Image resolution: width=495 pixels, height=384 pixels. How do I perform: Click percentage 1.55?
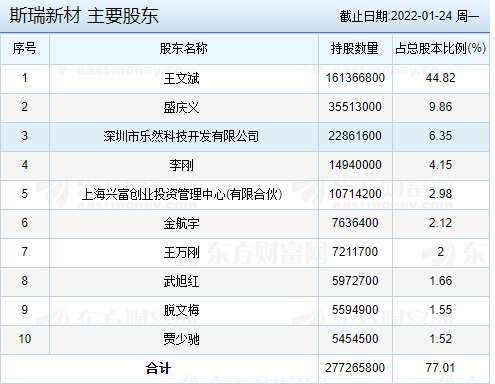point(440,310)
